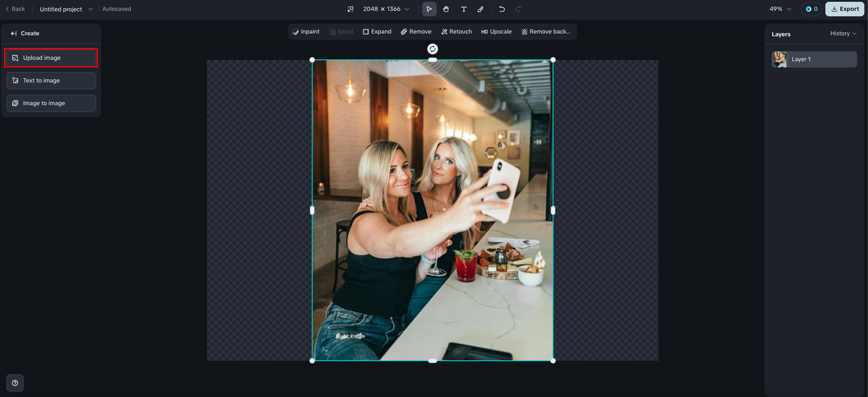The height and width of the screenshot is (397, 868).
Task: Click the right-middle edge handle of the image
Action: click(x=553, y=210)
